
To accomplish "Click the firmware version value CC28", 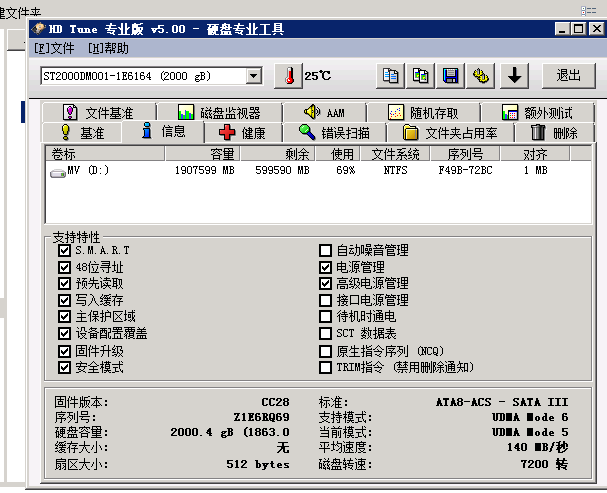I will click(275, 402).
